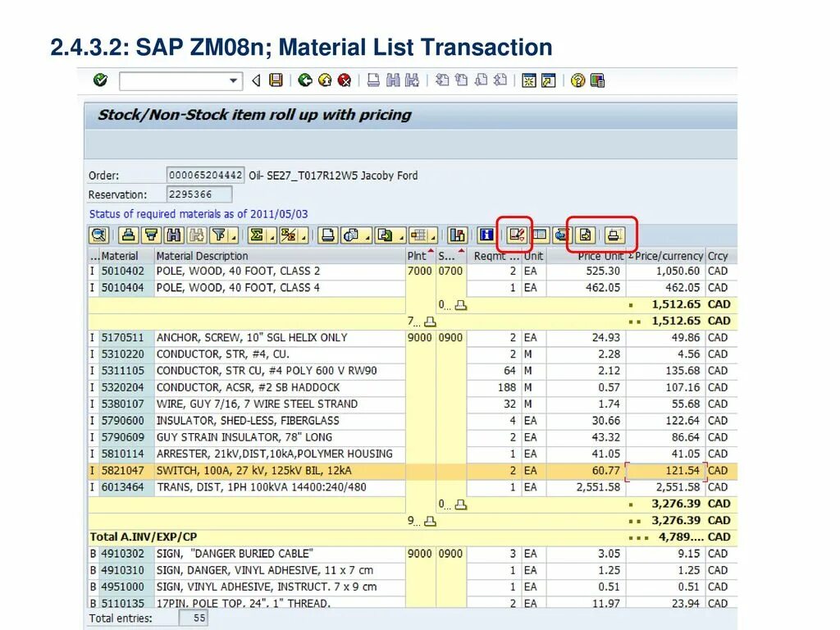840x630 pixels.
Task: Click the 2,551.58 price unit cell
Action: 586,487
